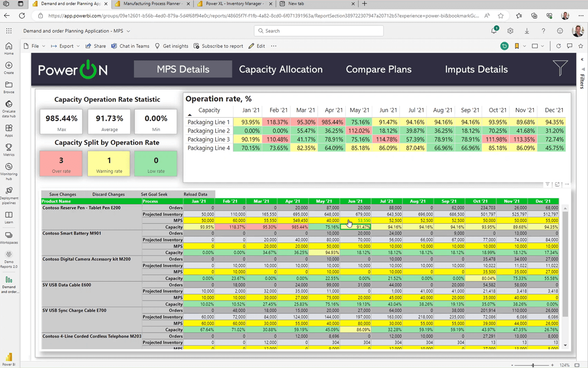
Task: Click Edit in report toolbar
Action: tap(257, 46)
